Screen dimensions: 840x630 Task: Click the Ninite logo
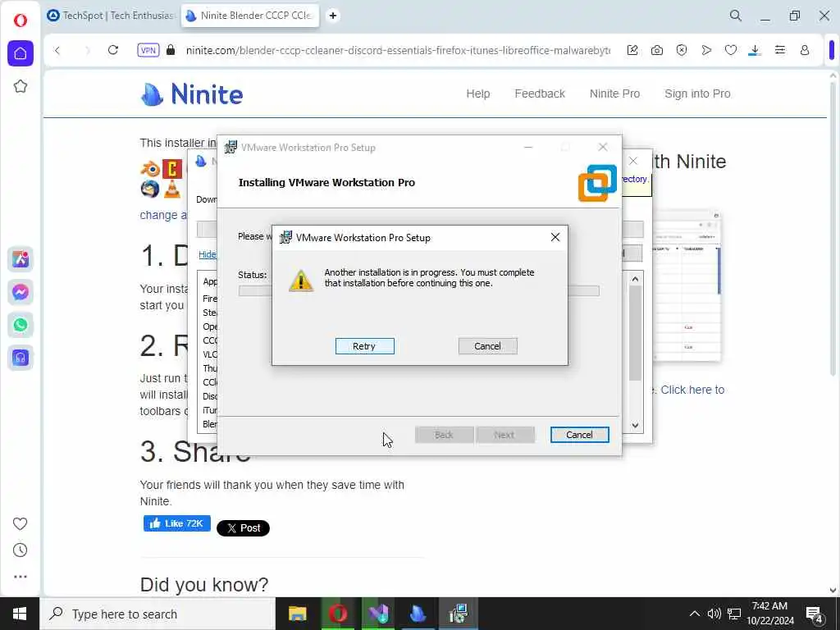[192, 94]
